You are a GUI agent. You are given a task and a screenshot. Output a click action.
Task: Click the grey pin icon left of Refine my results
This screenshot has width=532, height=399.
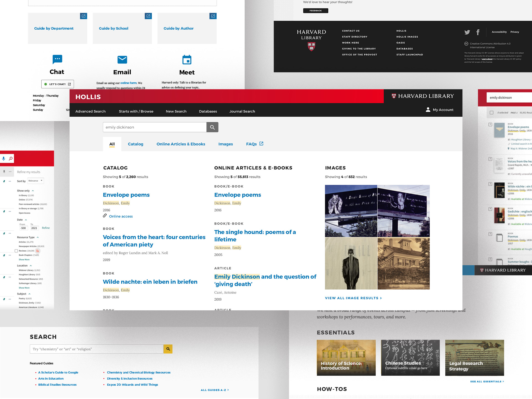pos(4,172)
